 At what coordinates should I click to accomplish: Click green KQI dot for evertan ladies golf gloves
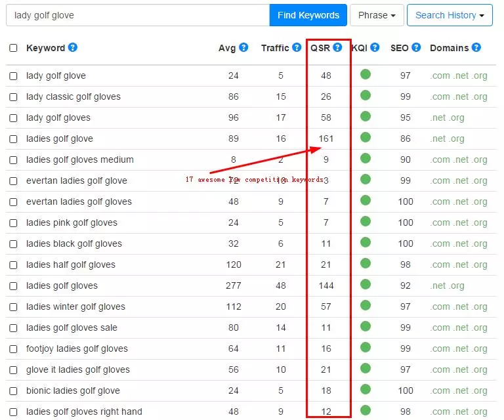[x=366, y=200]
